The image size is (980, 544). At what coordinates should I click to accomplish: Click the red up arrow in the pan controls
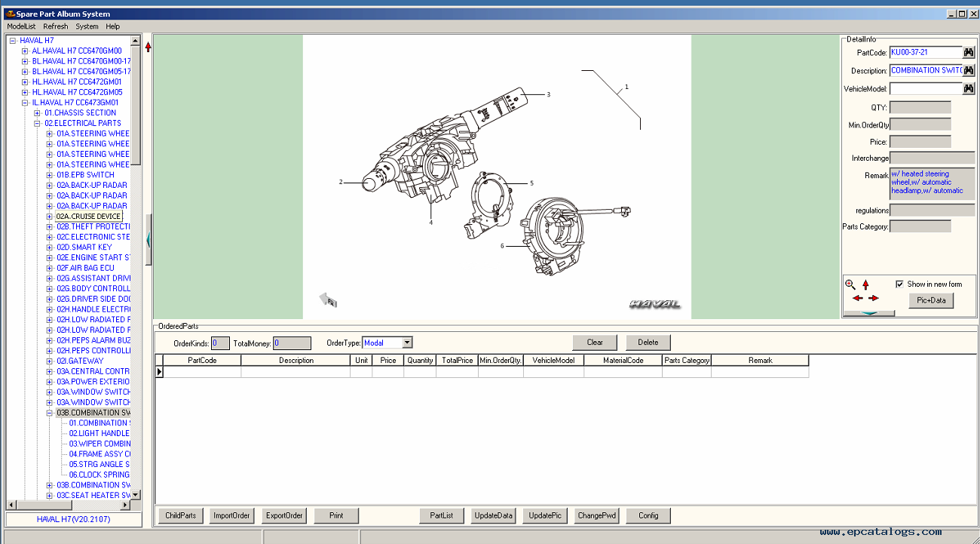point(865,284)
